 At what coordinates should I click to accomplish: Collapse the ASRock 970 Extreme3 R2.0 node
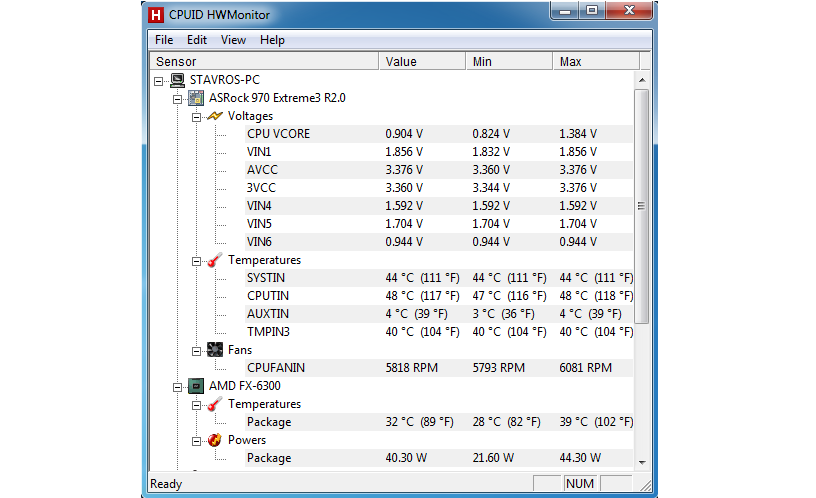click(177, 99)
